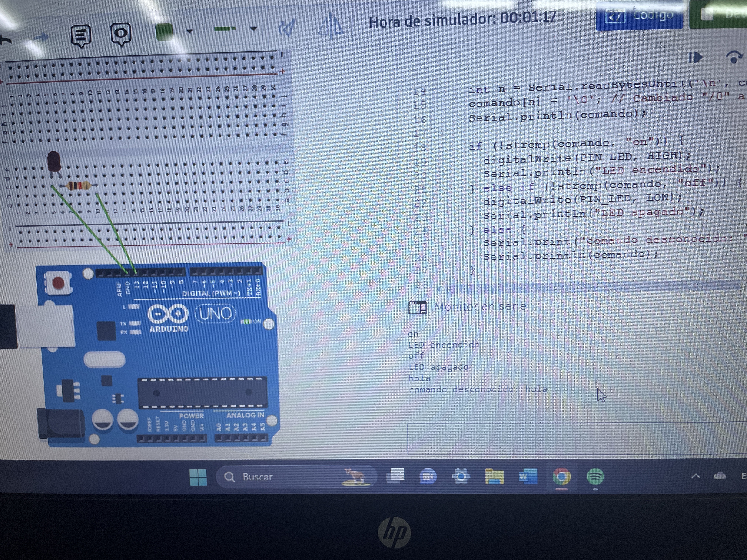Click the debugger step-play icon
Viewport: 747px width, 560px height.
coord(695,58)
